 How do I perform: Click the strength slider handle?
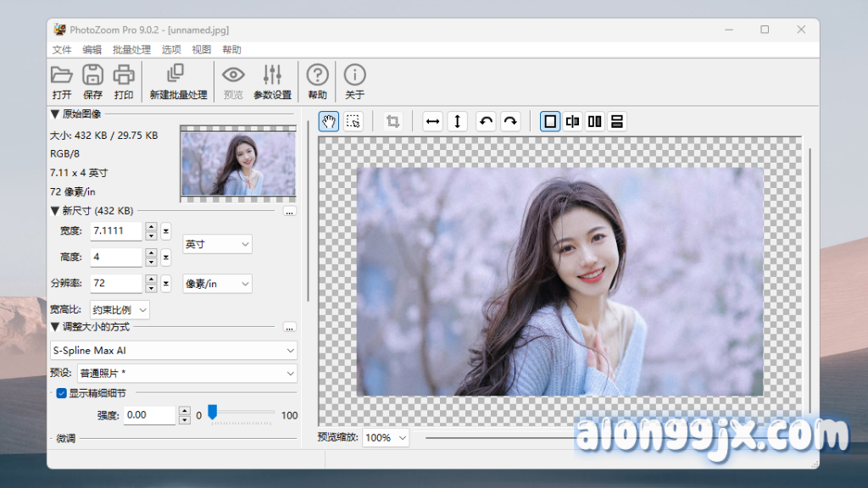point(213,413)
